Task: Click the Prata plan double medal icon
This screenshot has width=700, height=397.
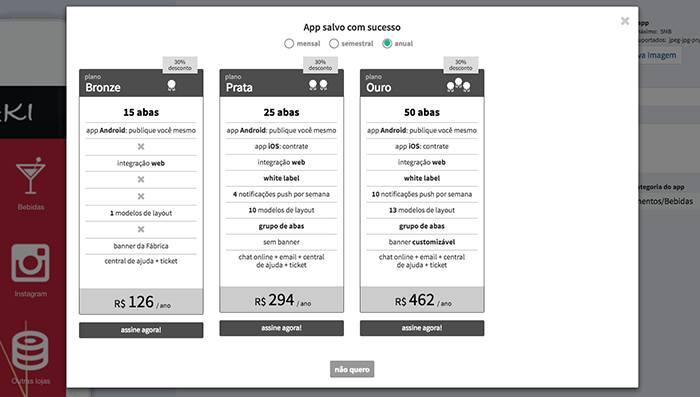Action: point(318,85)
